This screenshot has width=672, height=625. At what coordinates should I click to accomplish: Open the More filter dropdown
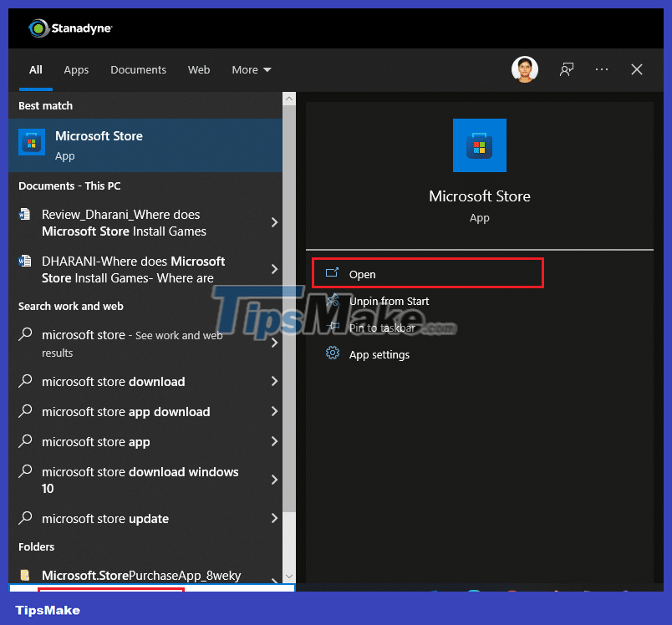(251, 69)
